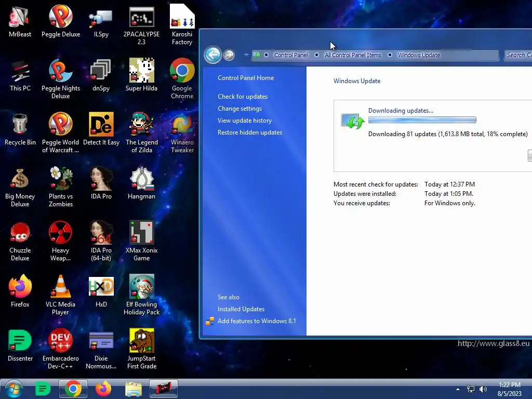The height and width of the screenshot is (399, 532).
Task: Open View update history
Action: pyautogui.click(x=245, y=121)
